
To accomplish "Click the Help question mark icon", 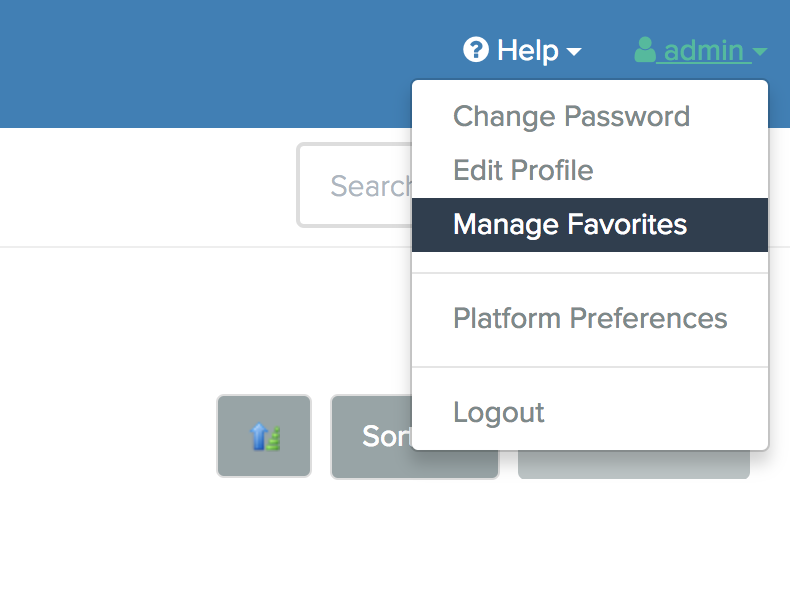I will pyautogui.click(x=476, y=49).
